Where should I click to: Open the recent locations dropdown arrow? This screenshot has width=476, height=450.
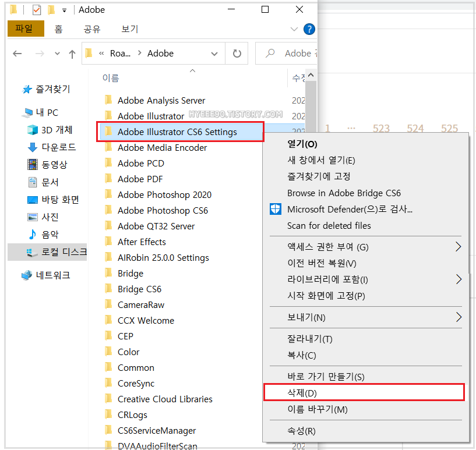click(x=57, y=54)
